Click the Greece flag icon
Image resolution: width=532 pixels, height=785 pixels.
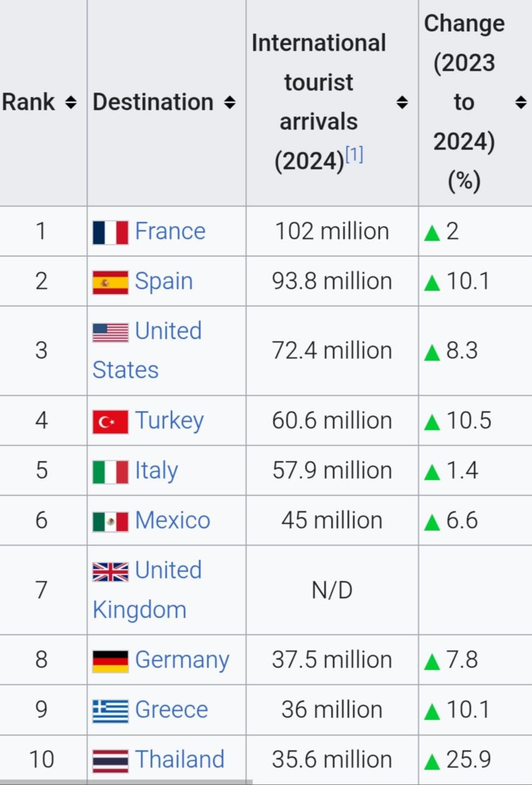coord(111,711)
